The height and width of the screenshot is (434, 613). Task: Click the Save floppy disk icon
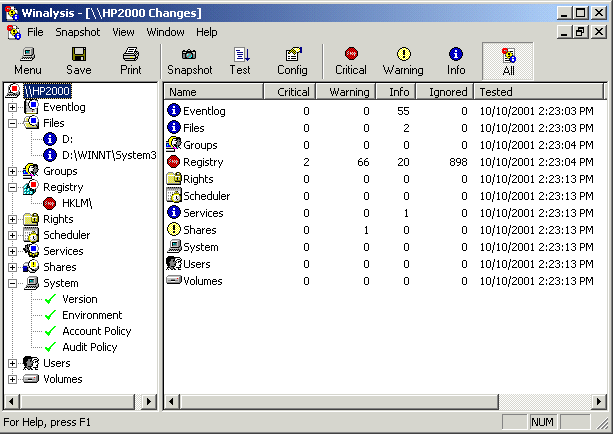pyautogui.click(x=79, y=54)
